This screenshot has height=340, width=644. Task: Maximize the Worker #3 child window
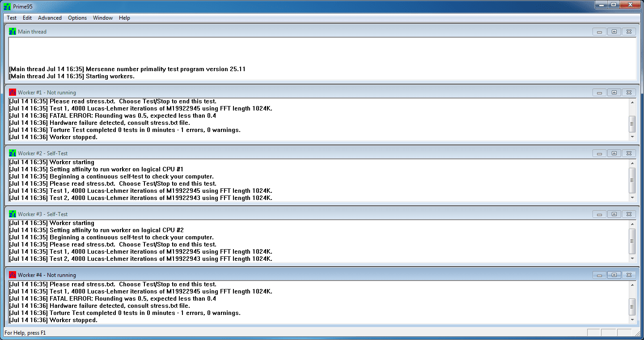[x=614, y=214]
